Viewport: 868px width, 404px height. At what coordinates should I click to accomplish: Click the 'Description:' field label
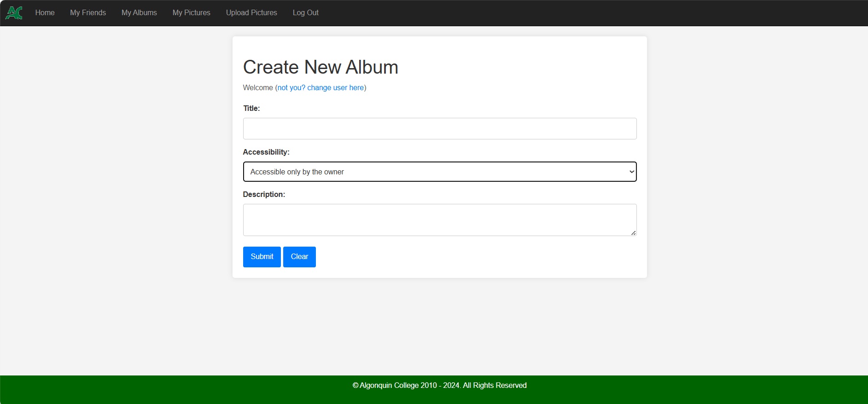pyautogui.click(x=264, y=195)
